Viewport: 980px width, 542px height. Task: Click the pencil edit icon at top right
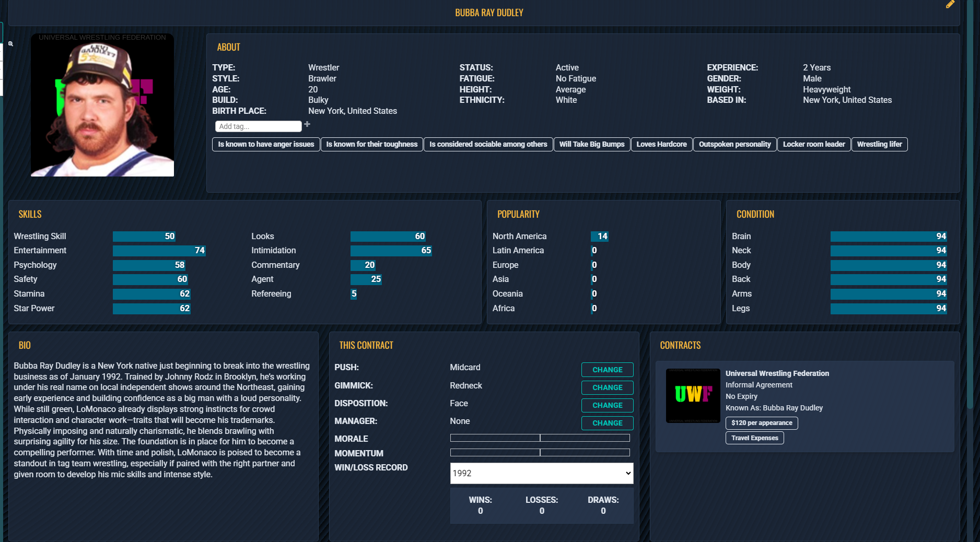(950, 5)
